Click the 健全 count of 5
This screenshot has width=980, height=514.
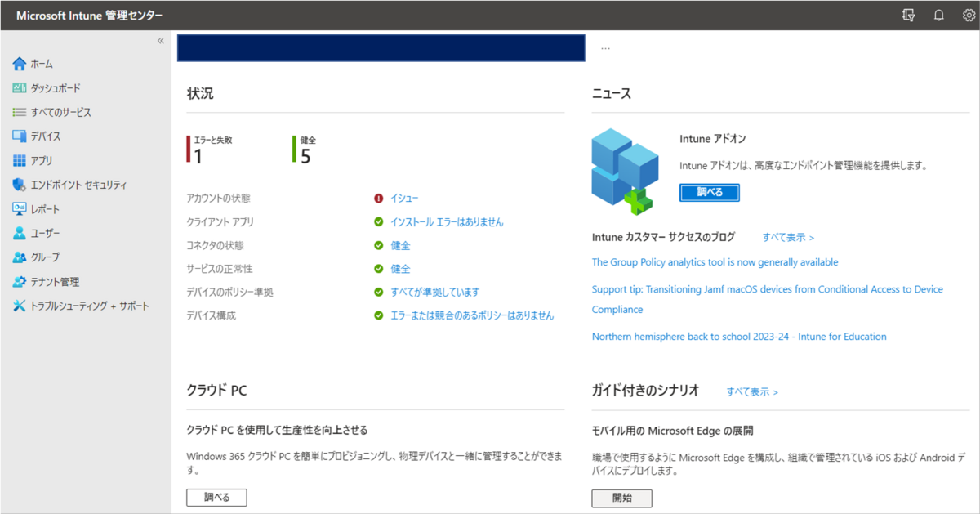pos(305,156)
